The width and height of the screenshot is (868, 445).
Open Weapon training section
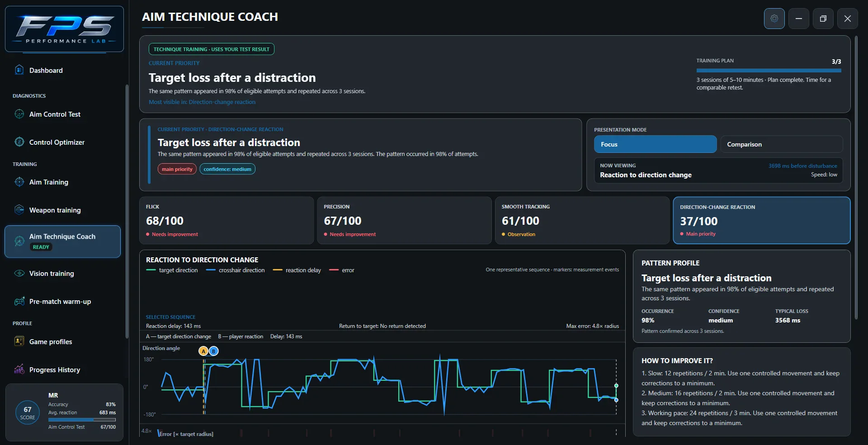click(x=62, y=210)
